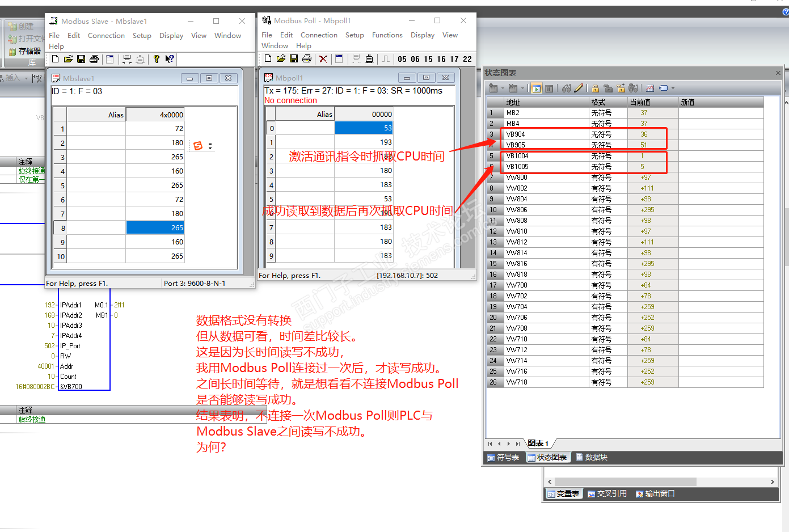Expand the delete row dropdown arrow in 状态图表
789x532 pixels.
(522, 88)
